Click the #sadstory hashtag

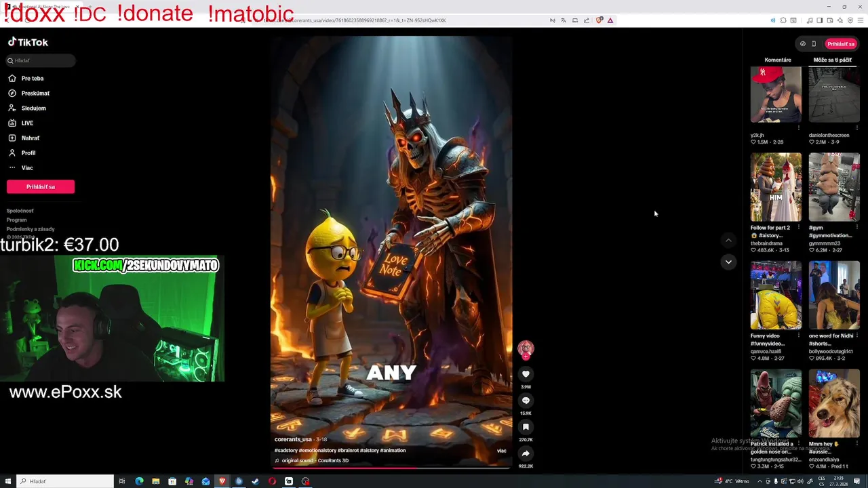click(285, 451)
